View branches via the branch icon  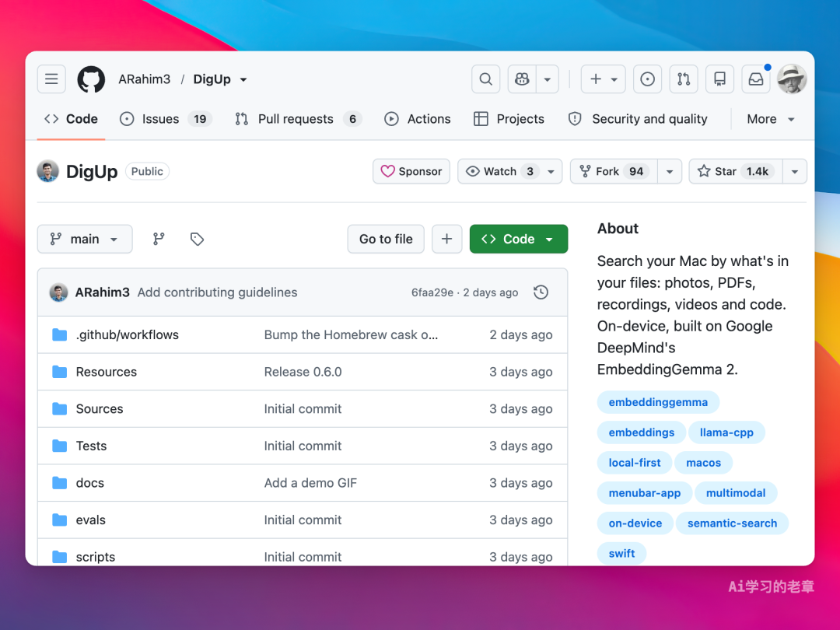tap(159, 239)
